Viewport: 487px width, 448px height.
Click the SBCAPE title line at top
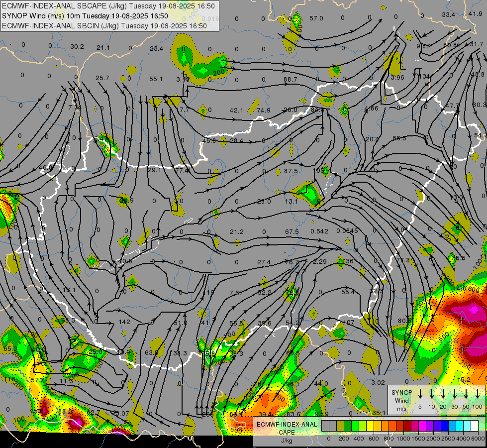click(x=108, y=6)
